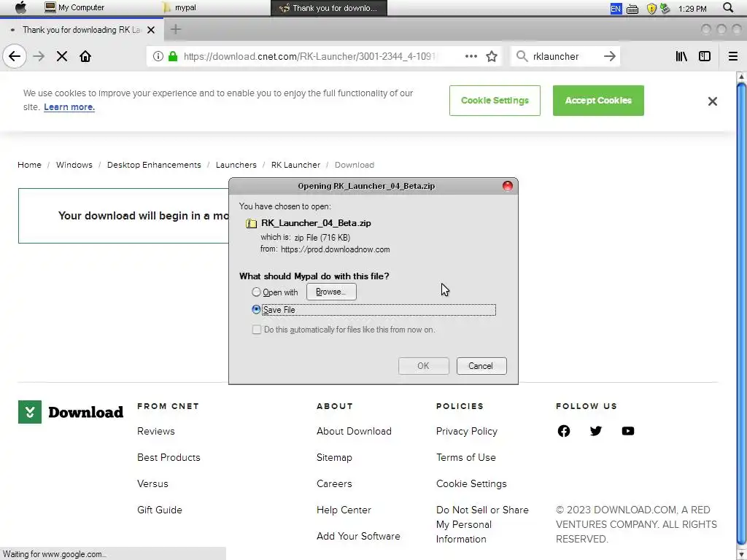
Task: Click the browser back arrow button
Action: pyautogui.click(x=15, y=56)
